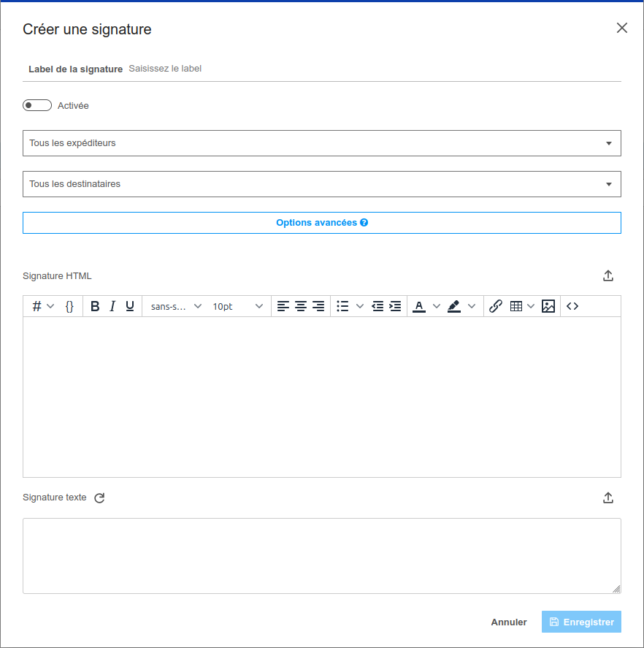
Task: Save the signature with Enregistrer
Action: (581, 622)
